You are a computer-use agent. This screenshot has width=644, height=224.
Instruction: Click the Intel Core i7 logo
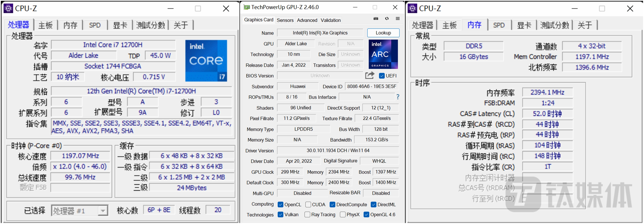click(206, 61)
